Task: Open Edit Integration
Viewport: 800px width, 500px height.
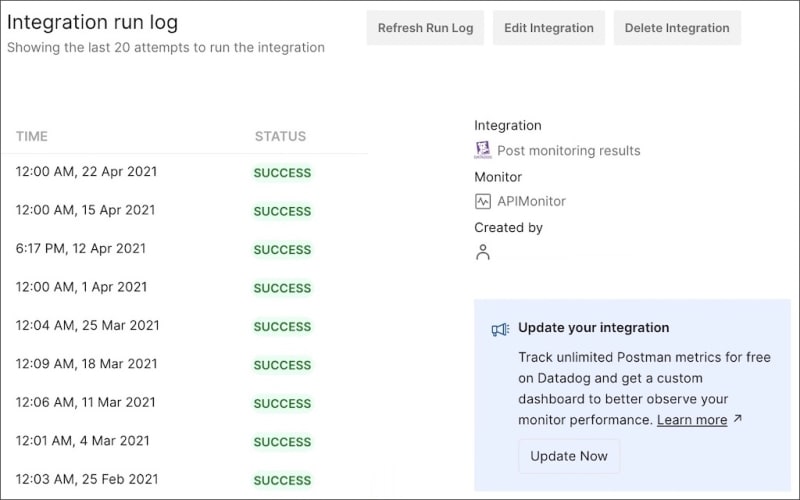Action: [x=548, y=28]
